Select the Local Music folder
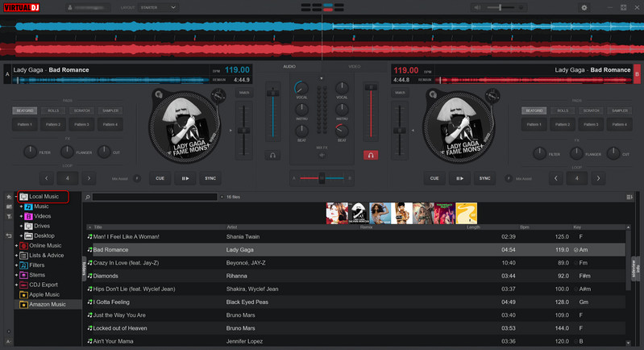Screen dimensions: 644x350 [44, 197]
